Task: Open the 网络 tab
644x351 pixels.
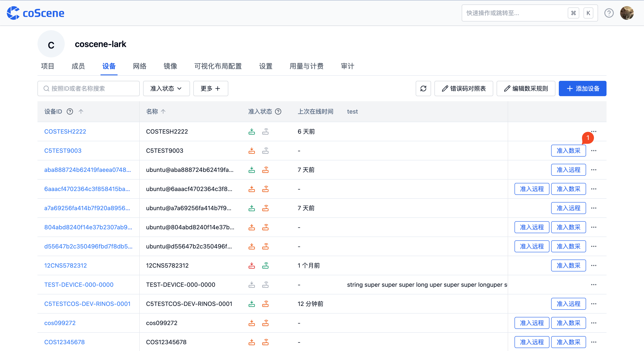Action: [x=139, y=66]
